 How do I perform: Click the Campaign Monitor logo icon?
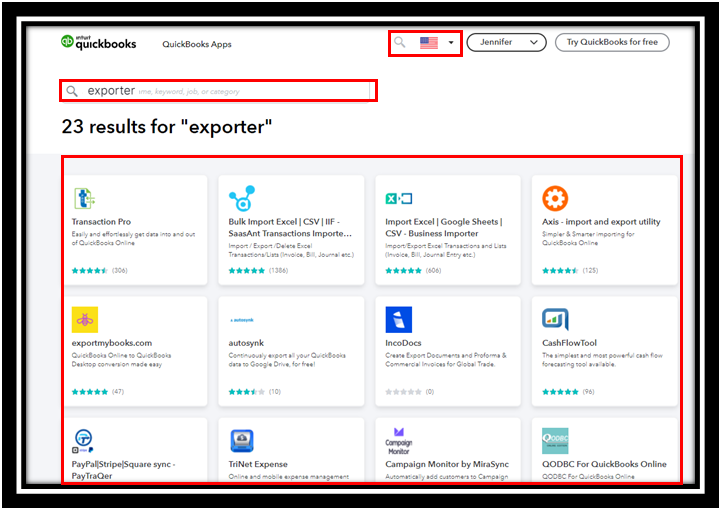click(x=399, y=441)
